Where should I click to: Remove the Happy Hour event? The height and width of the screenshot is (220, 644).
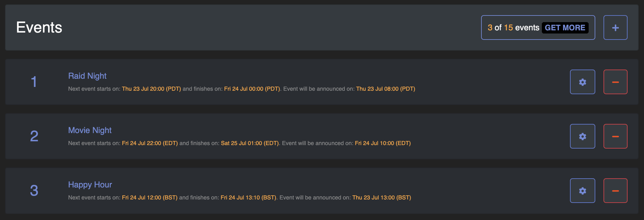[615, 191]
